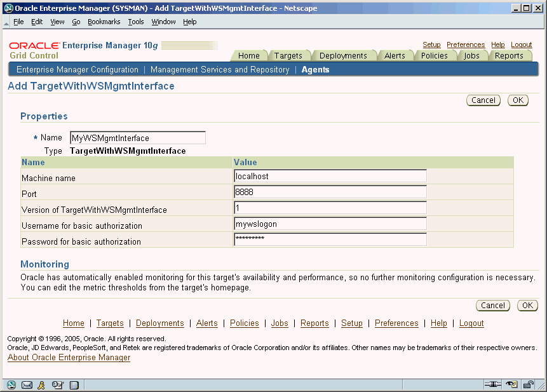Click the Policies link in footer

point(244,323)
